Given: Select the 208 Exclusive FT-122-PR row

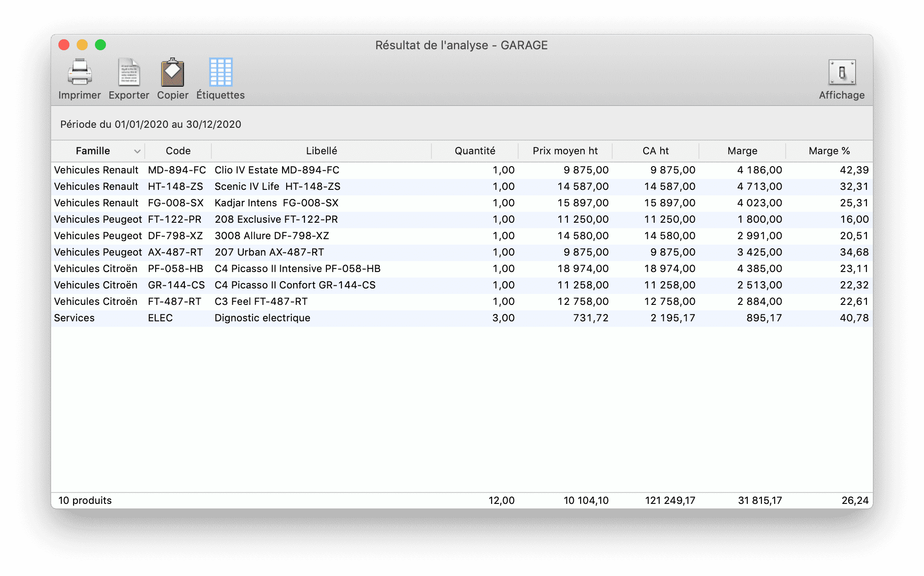Looking at the screenshot, I should tap(462, 220).
